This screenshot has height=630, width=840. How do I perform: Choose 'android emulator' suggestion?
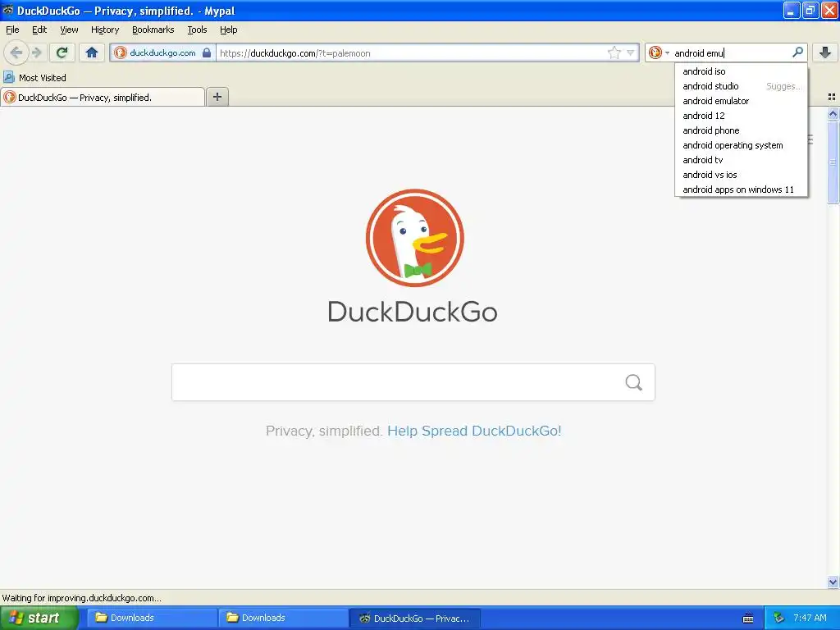pos(741,101)
